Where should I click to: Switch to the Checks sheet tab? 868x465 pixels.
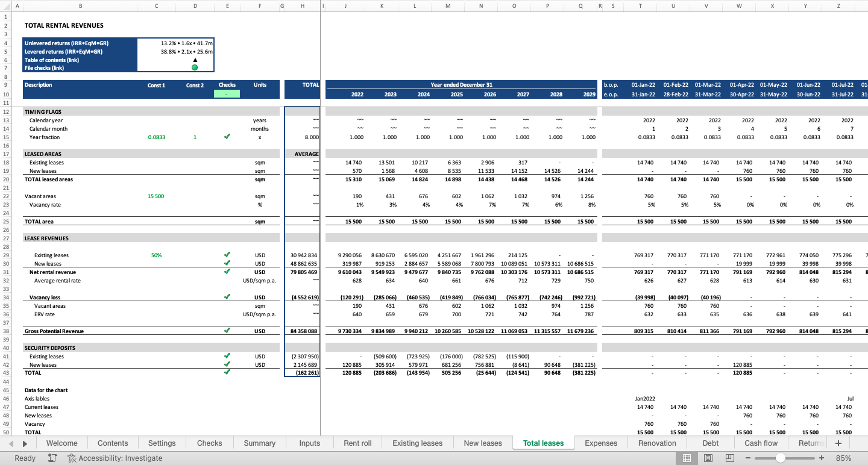click(210, 443)
